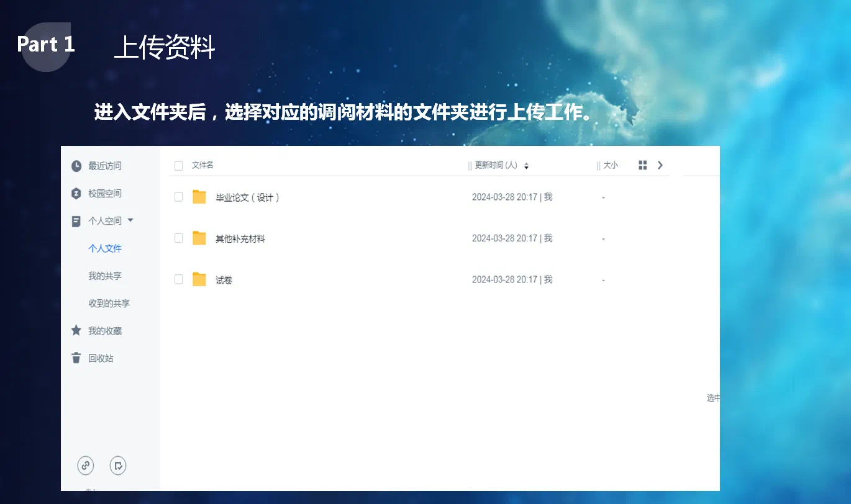Tick the select-all checkbox beside 文件名
Image resolution: width=851 pixels, height=504 pixels.
point(179,166)
